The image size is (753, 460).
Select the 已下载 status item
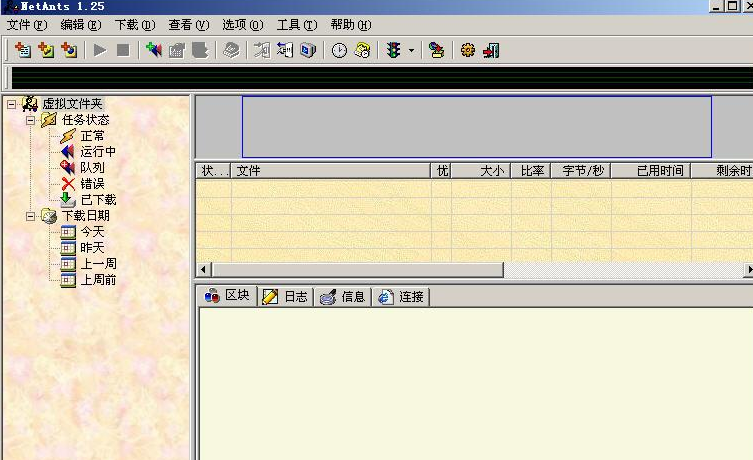[x=98, y=200]
